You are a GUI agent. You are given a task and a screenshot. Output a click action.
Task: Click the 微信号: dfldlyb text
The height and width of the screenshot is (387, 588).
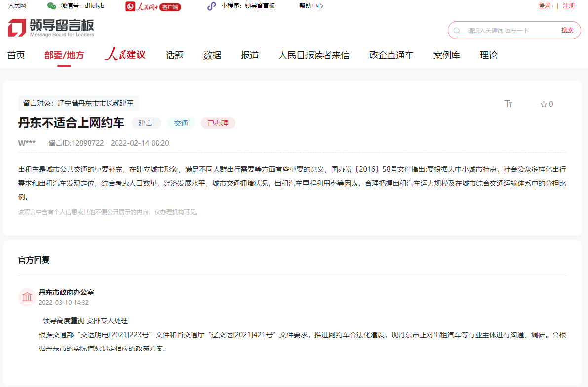(x=82, y=6)
